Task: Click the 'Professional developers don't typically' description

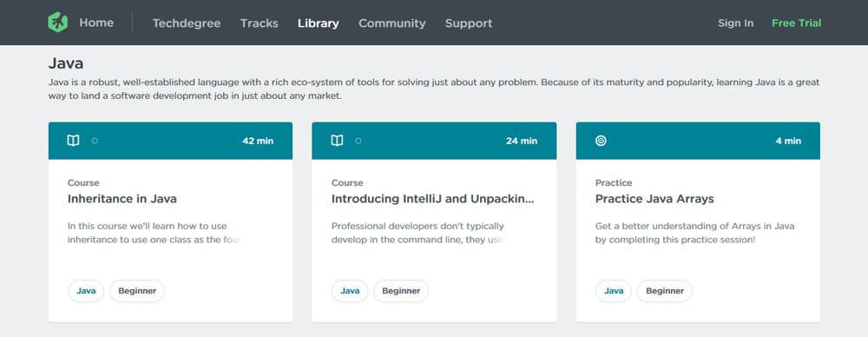Action: click(x=418, y=233)
